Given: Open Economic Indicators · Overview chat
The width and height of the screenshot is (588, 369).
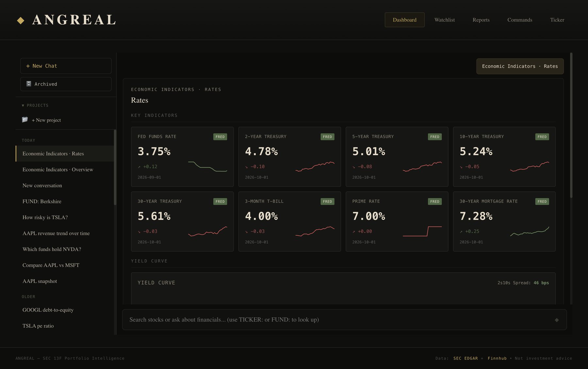Looking at the screenshot, I should [x=65, y=169].
